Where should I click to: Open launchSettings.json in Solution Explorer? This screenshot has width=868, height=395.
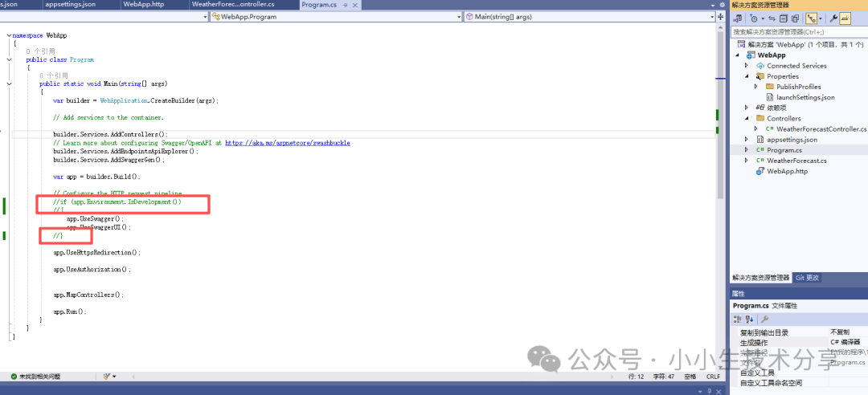805,97
